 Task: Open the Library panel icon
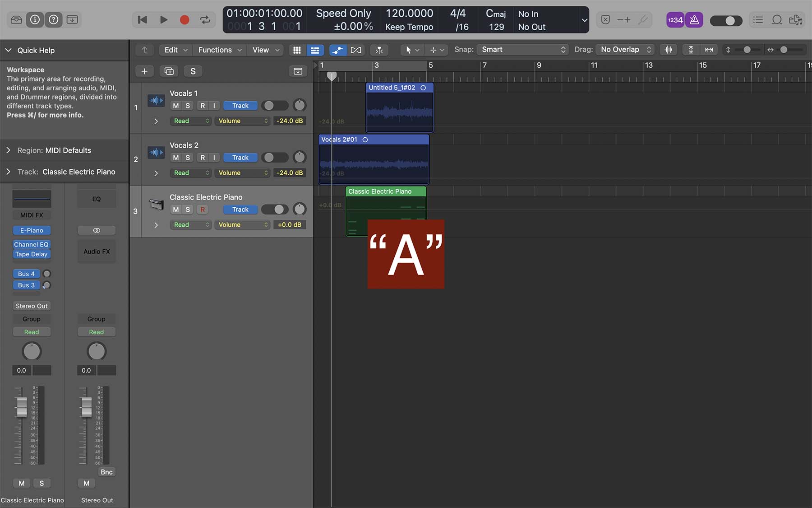pyautogui.click(x=16, y=20)
